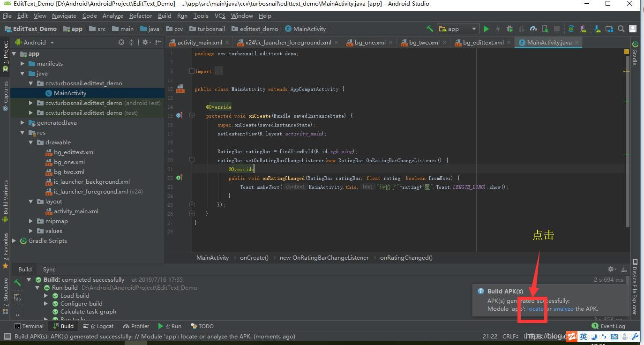Expand the manifests folder
This screenshot has width=644, height=345.
[x=22, y=64]
